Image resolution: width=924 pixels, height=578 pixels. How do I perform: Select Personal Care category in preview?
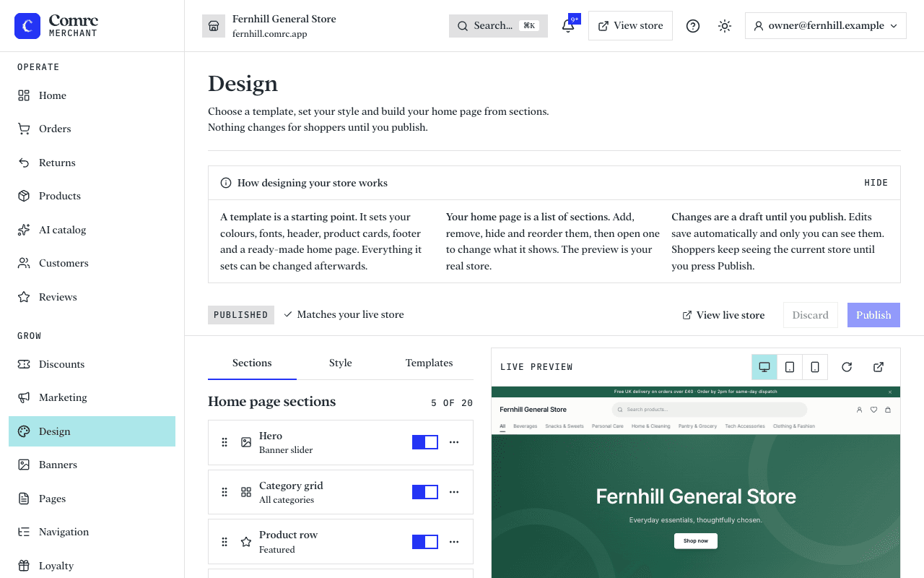607,426
